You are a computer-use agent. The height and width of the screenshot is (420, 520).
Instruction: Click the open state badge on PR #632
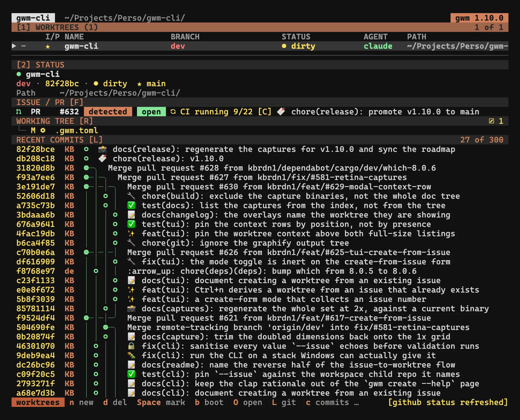pos(151,112)
